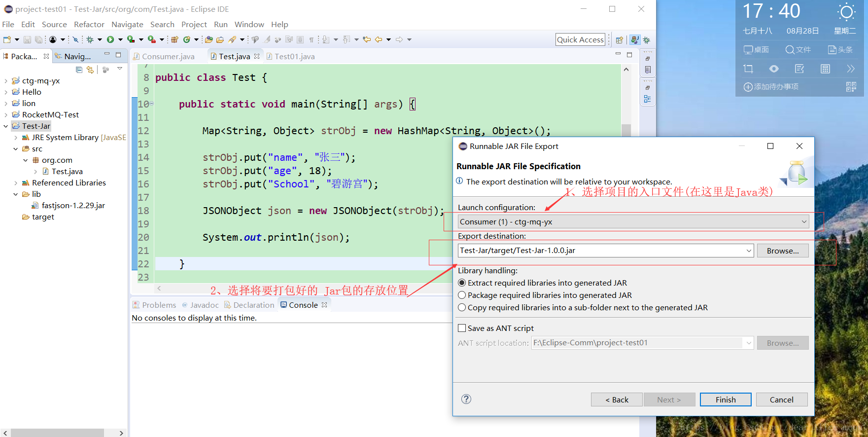868x437 pixels.
Task: Click Collapse All in Package Explorer
Action: [79, 70]
